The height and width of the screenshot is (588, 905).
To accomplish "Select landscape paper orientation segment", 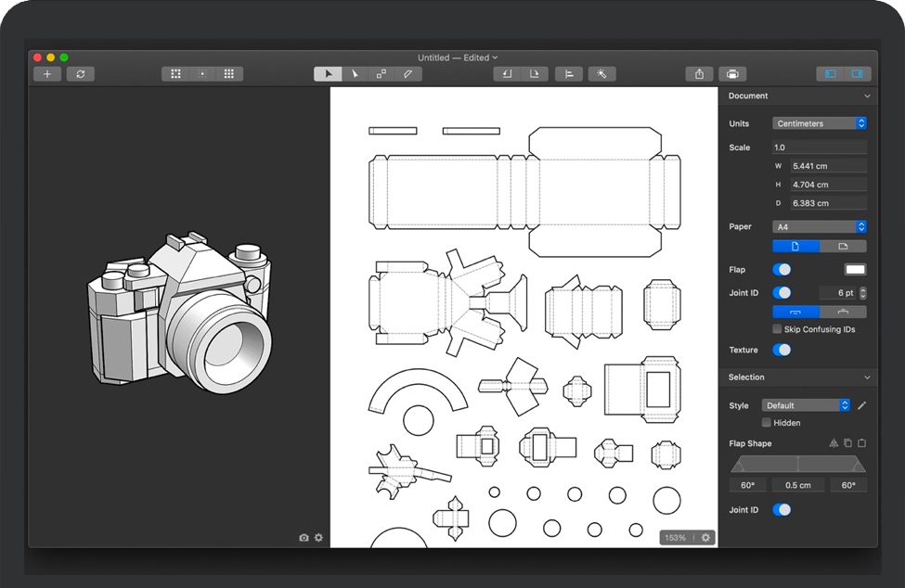I will click(x=843, y=247).
